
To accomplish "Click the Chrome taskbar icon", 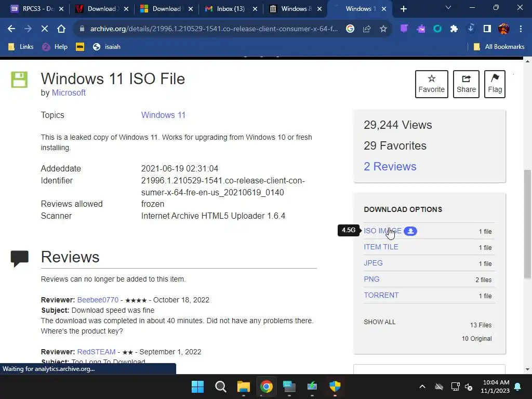I will click(x=267, y=387).
